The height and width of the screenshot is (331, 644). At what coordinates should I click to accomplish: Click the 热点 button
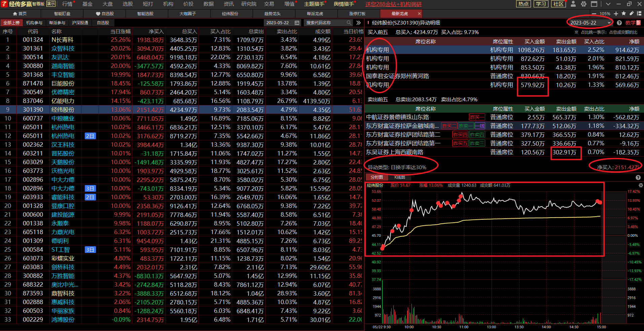523,4
